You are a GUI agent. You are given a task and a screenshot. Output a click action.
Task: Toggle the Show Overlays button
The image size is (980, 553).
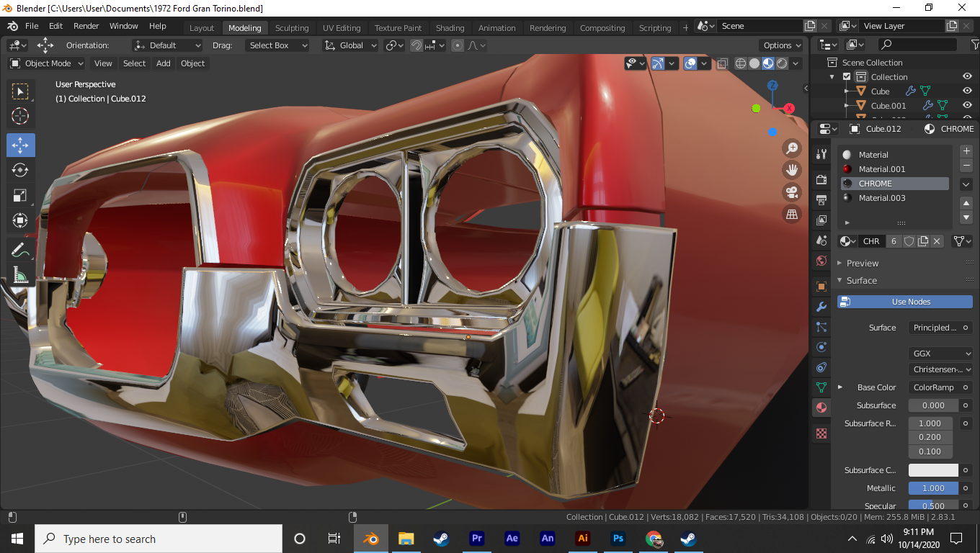[690, 63]
